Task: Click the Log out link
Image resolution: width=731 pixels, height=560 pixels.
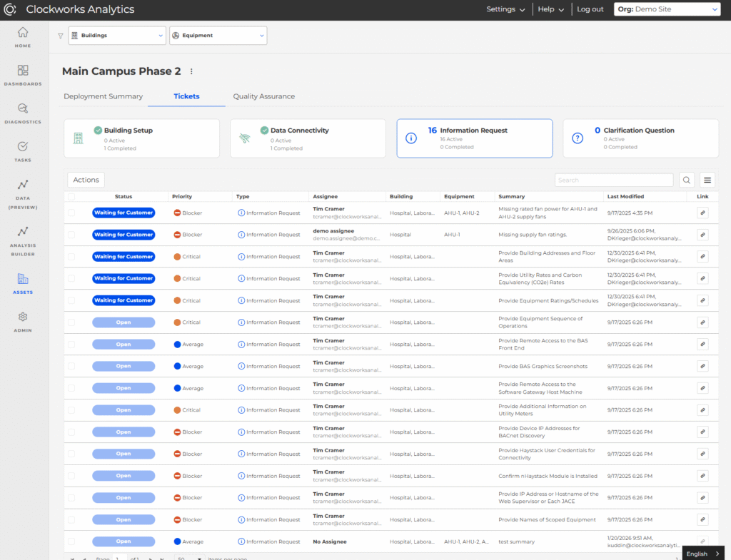Action: pos(590,9)
